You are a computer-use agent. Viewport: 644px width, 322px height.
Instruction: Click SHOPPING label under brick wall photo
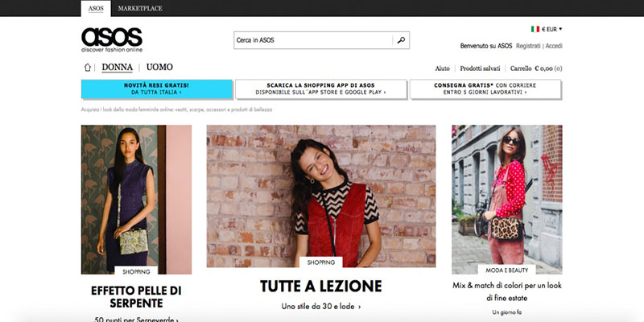(x=321, y=262)
